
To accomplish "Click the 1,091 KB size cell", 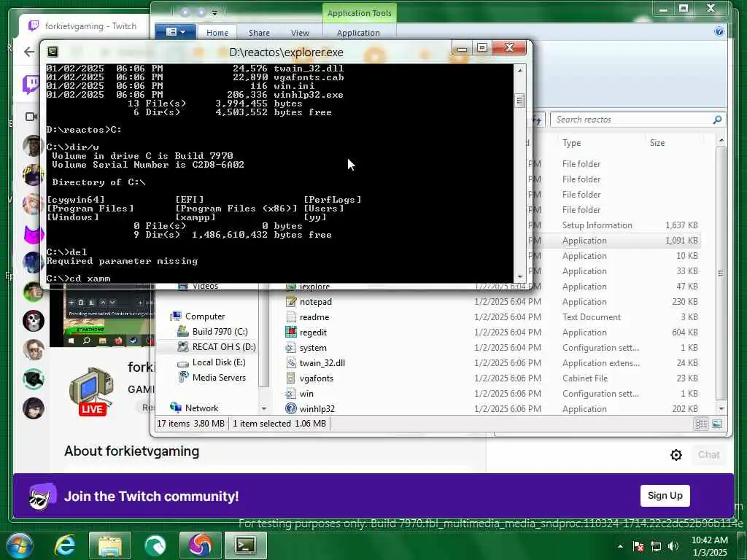I will [x=681, y=241].
